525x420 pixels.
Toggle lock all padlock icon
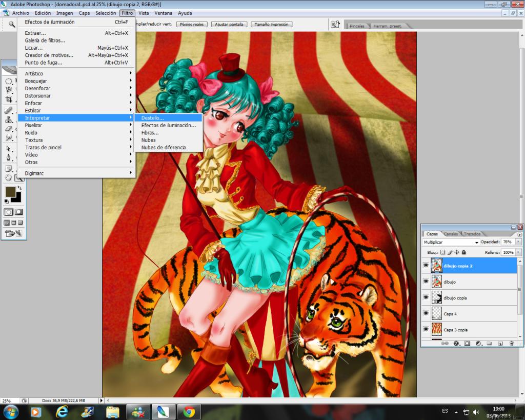point(463,252)
